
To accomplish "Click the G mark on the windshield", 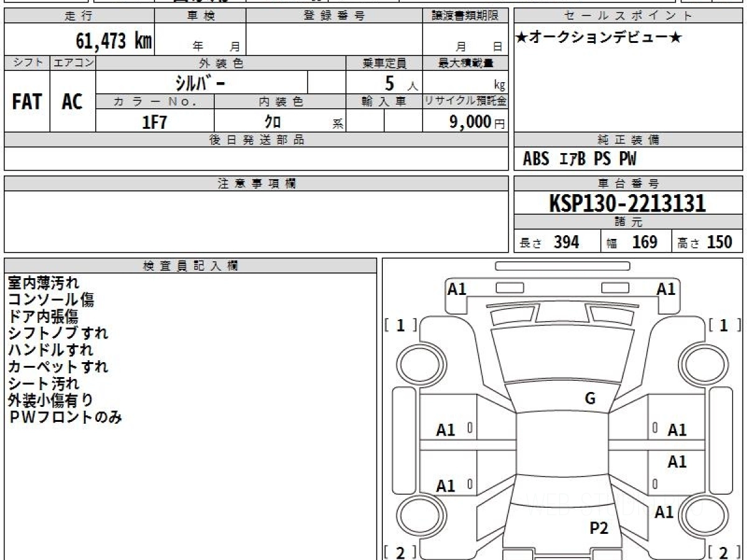I will click(x=590, y=399).
